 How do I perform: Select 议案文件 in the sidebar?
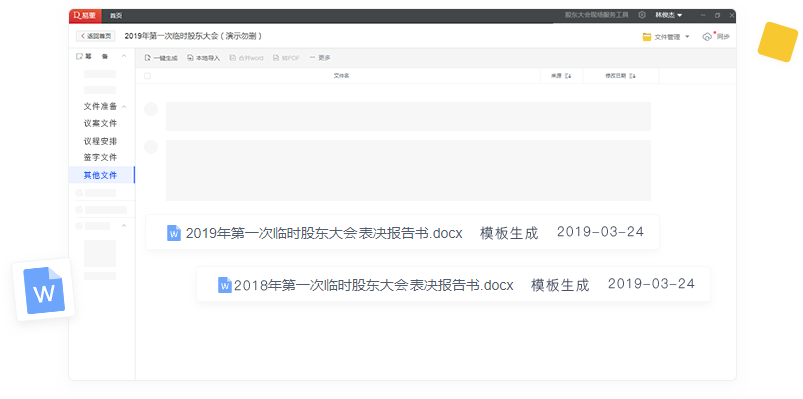pyautogui.click(x=100, y=123)
